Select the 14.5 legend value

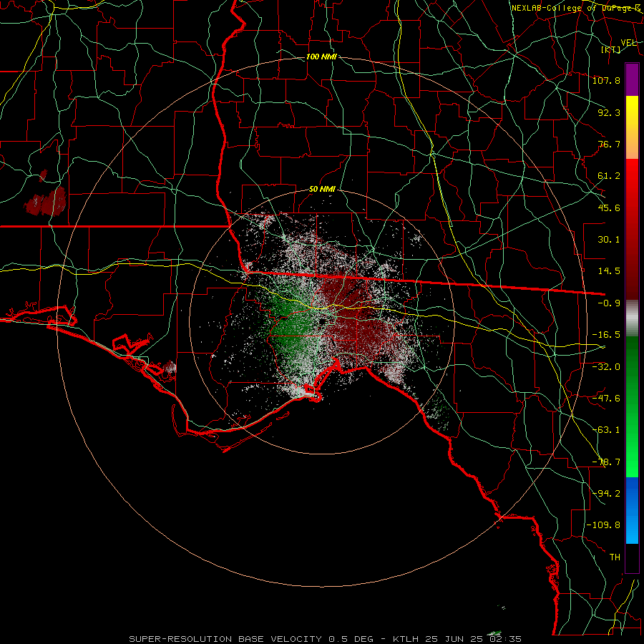(x=609, y=271)
